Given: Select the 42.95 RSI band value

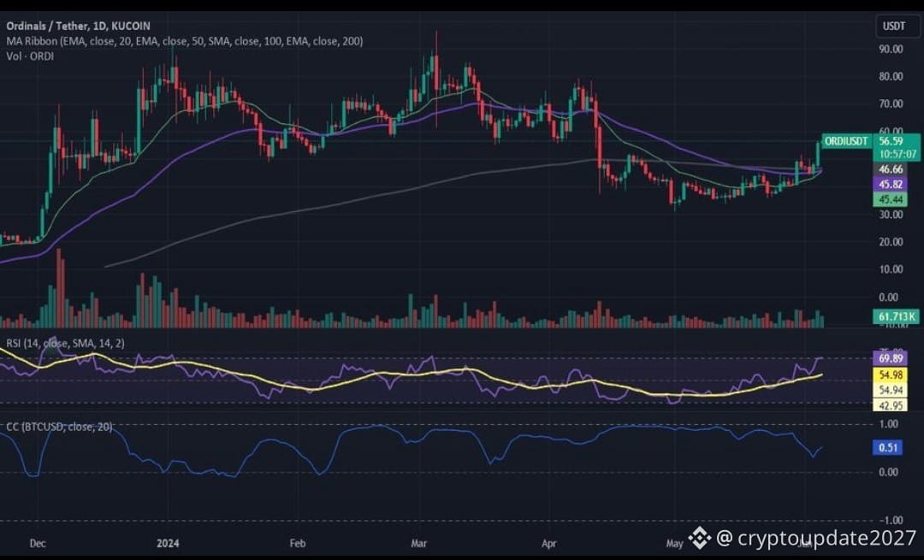Looking at the screenshot, I should (x=891, y=405).
